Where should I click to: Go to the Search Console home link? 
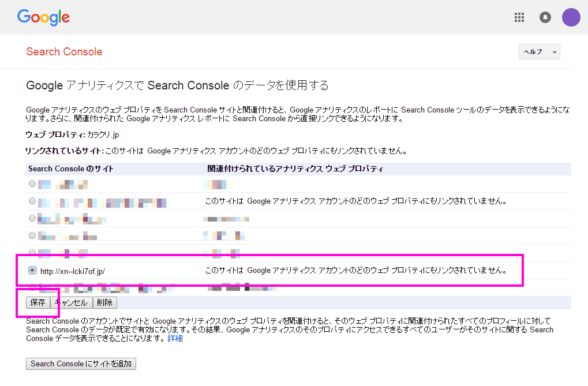tap(64, 52)
